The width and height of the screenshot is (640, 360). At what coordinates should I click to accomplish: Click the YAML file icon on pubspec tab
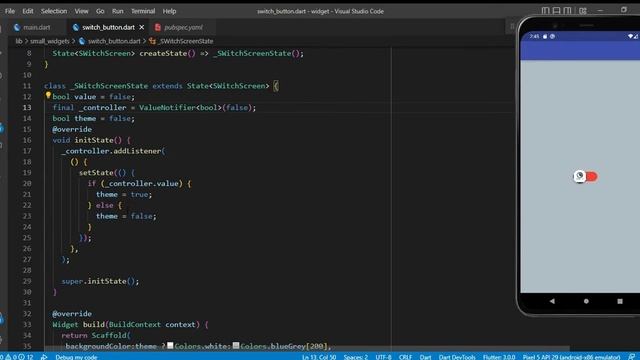tap(158, 27)
